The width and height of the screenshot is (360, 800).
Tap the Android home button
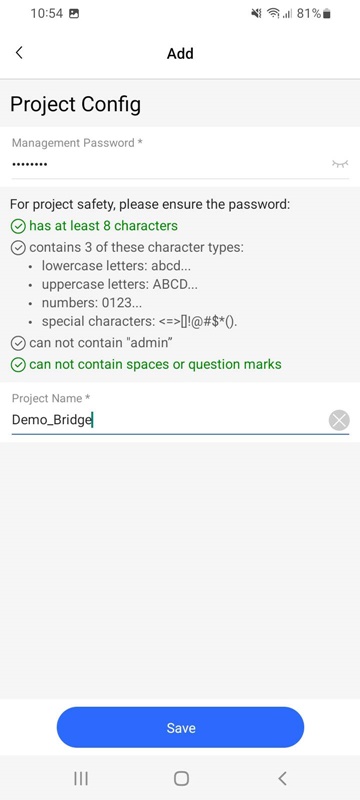coord(181,779)
